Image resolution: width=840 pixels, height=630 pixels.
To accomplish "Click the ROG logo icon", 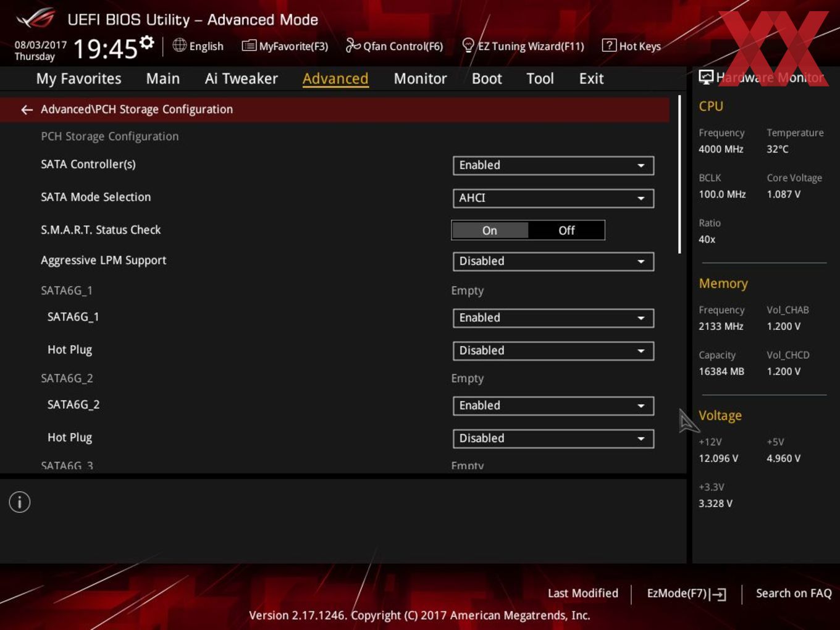I will 36,19.
